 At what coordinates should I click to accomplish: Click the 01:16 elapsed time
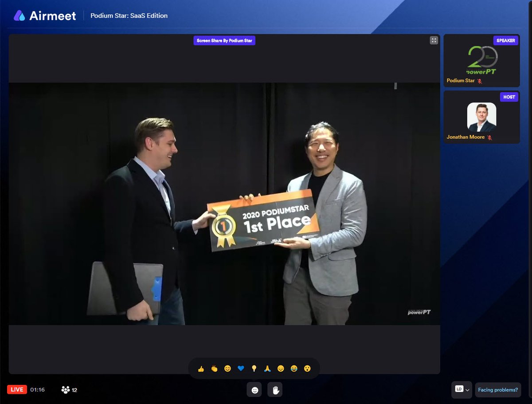(x=37, y=390)
